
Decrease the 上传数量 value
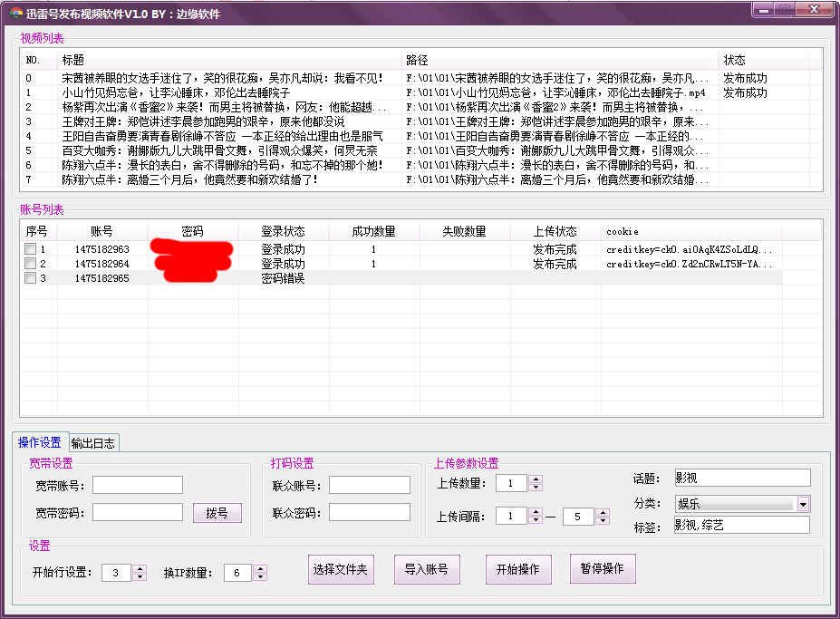tap(536, 488)
